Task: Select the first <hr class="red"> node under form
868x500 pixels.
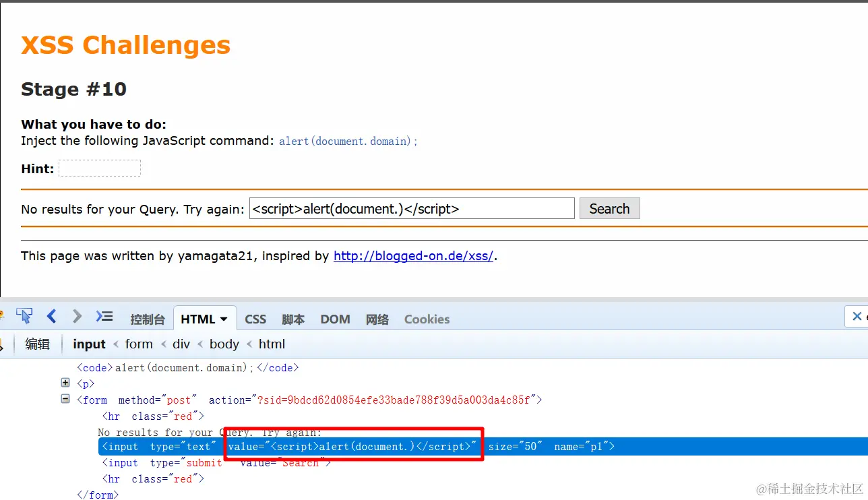Action: point(153,416)
